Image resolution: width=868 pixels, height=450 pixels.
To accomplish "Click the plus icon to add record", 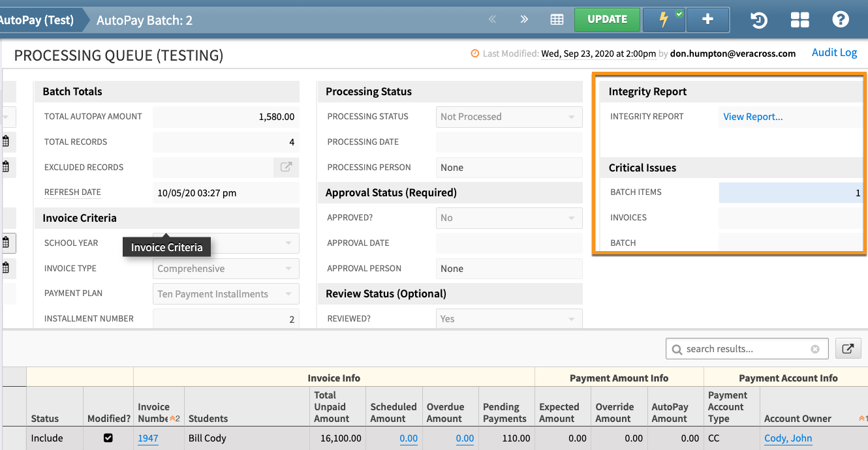I will pyautogui.click(x=707, y=20).
